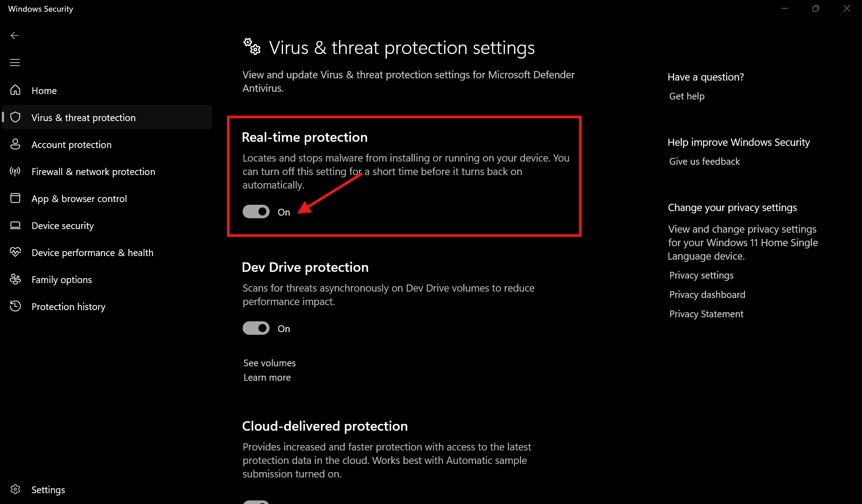Switch to Virus & threat protection tab
Viewport: 862px width, 504px height.
(x=83, y=117)
